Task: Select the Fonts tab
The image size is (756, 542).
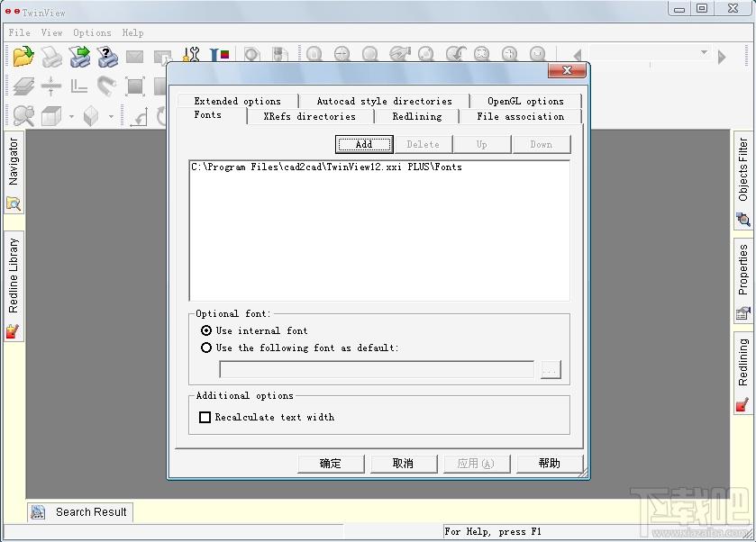Action: [x=208, y=115]
